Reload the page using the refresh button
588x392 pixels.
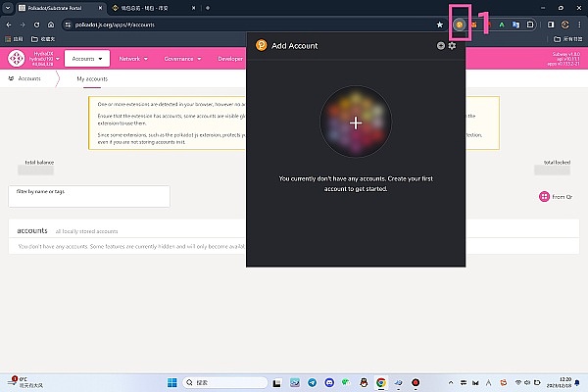(36, 24)
